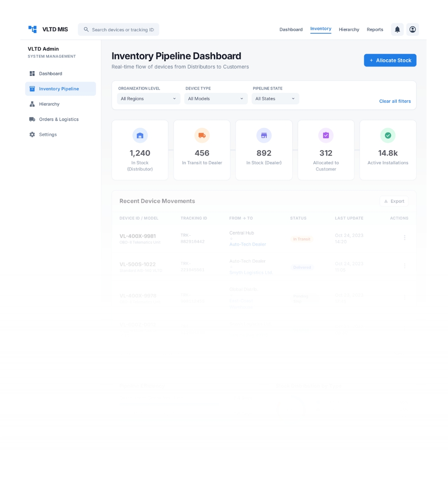The image size is (448, 477).
Task: Open Orders & Logistics in the sidebar
Action: 61,119
